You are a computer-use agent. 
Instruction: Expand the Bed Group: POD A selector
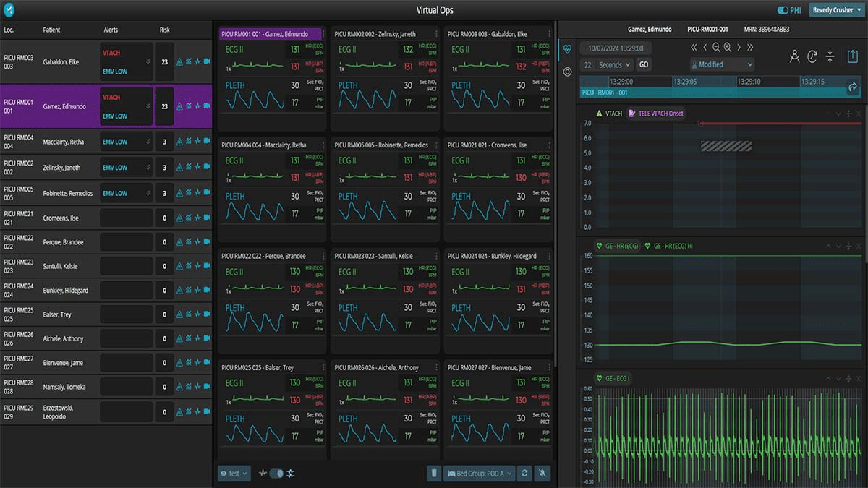478,473
